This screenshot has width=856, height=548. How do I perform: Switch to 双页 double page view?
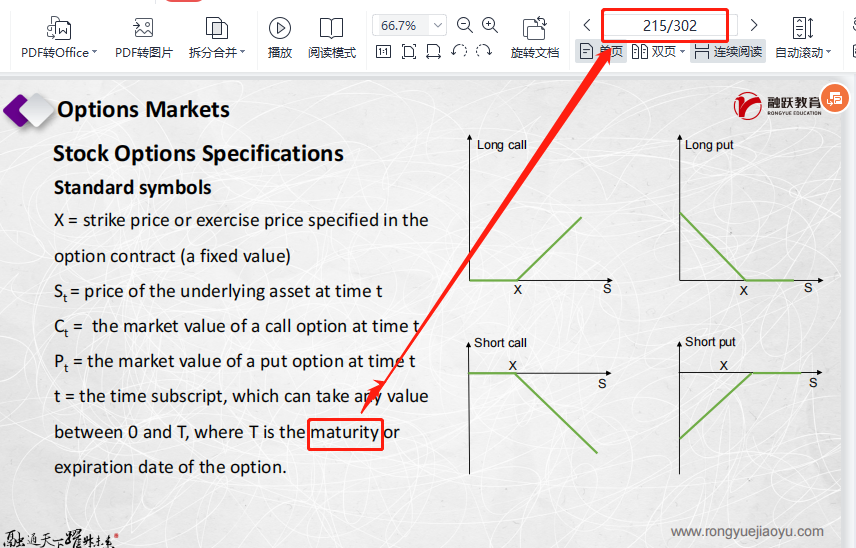pyautogui.click(x=660, y=51)
